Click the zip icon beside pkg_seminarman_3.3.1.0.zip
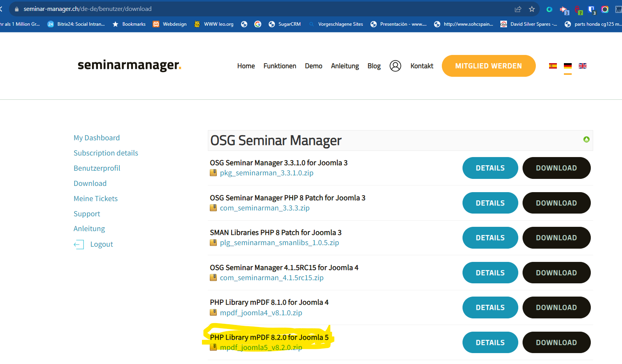This screenshot has height=364, width=622. [x=213, y=173]
